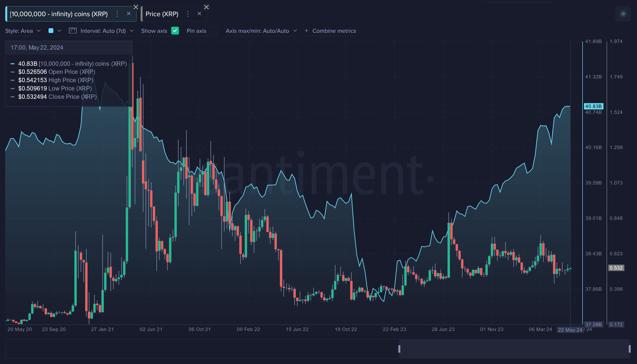
Task: Click the light blue color swatch
Action: click(x=51, y=31)
